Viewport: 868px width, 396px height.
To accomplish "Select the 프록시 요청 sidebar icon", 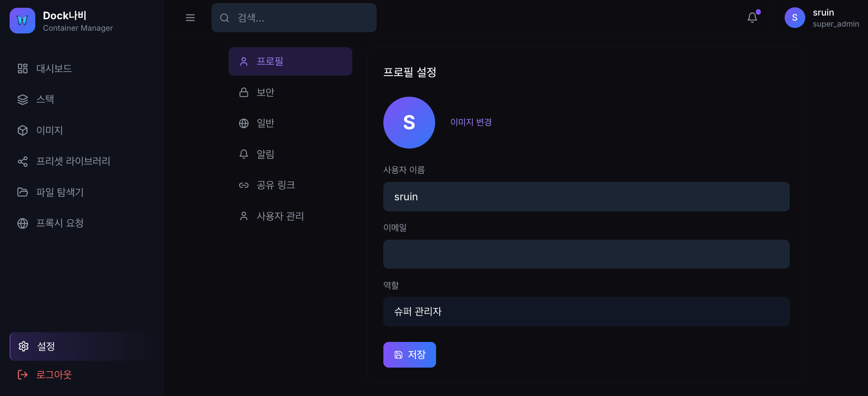I will coord(22,223).
